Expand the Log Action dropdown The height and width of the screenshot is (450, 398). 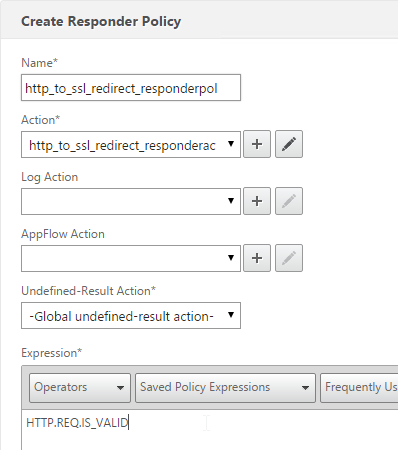131,201
